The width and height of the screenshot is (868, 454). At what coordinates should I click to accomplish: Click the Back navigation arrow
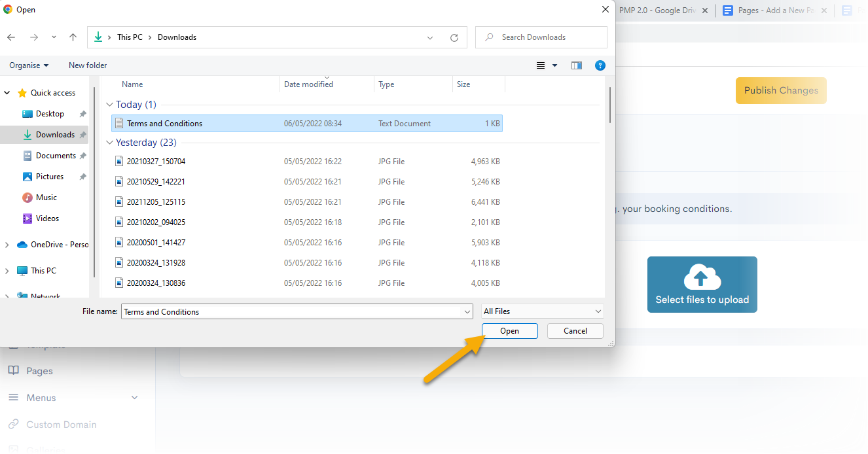tap(11, 37)
